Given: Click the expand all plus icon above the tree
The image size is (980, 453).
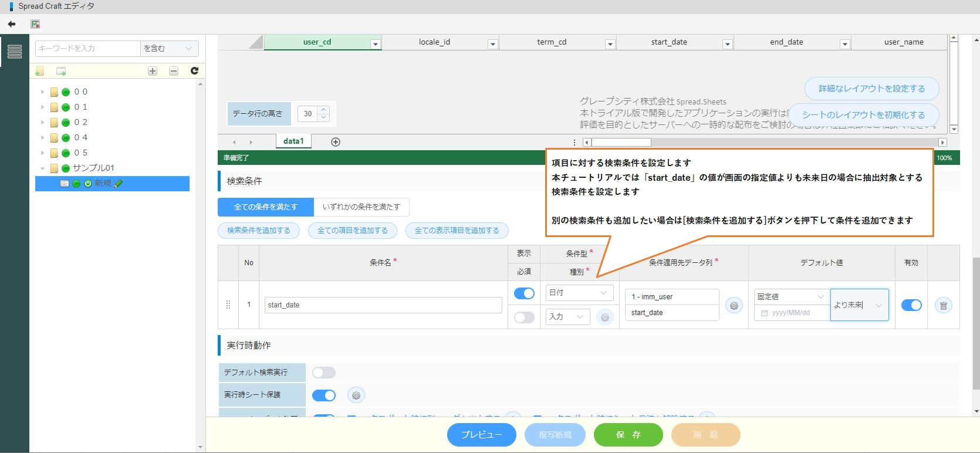Looking at the screenshot, I should click(x=153, y=71).
